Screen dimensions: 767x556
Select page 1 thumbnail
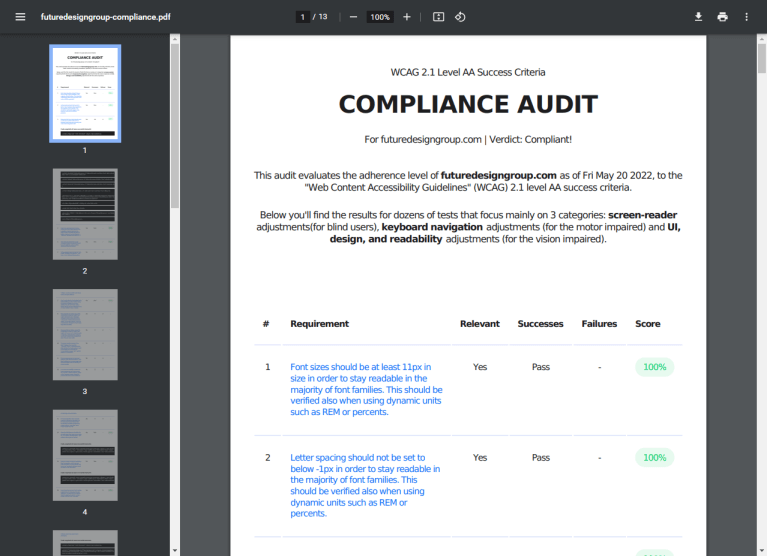[85, 92]
